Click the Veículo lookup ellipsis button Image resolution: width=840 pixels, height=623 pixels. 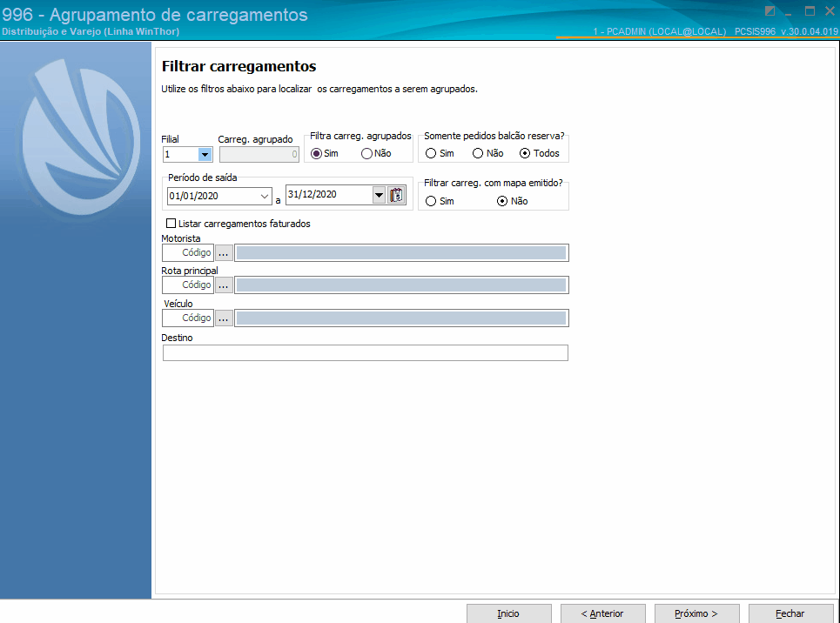click(x=224, y=318)
